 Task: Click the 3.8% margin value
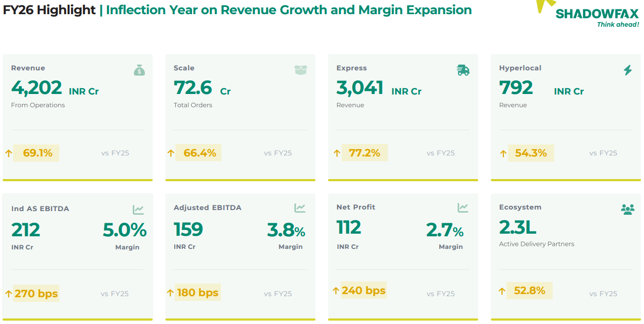[x=286, y=230]
